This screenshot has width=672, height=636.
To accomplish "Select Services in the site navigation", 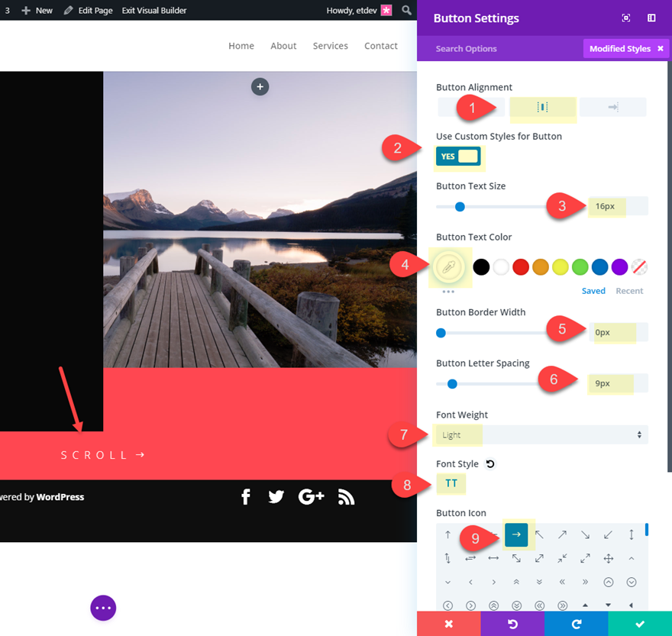I will (330, 46).
